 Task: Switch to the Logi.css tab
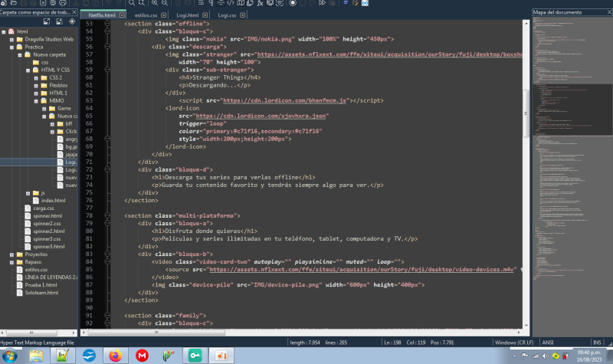tap(227, 15)
